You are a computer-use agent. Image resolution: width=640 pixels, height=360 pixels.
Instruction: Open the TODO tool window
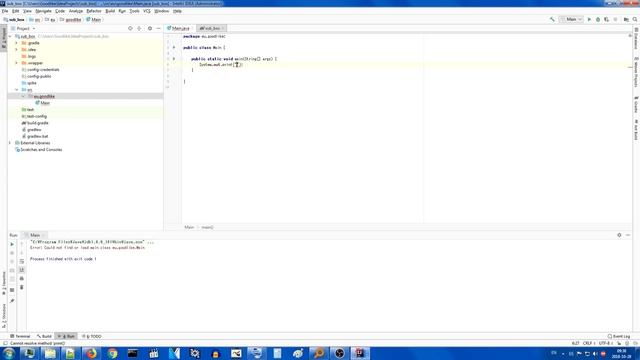click(x=91, y=336)
